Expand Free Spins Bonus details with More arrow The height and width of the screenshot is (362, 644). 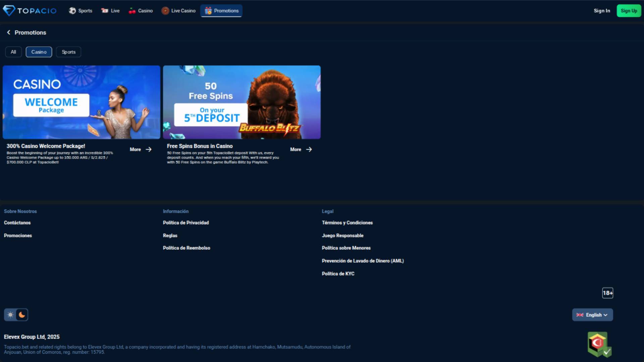coord(301,149)
